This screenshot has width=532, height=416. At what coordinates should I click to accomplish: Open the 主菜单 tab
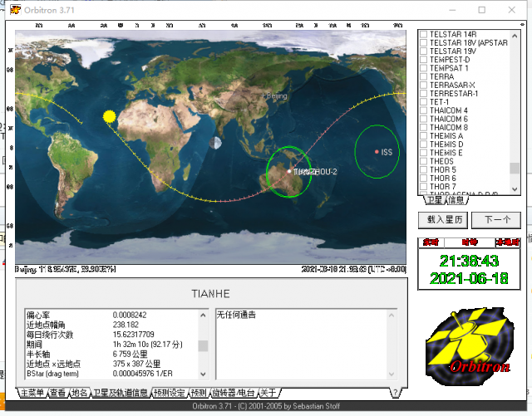coord(32,393)
